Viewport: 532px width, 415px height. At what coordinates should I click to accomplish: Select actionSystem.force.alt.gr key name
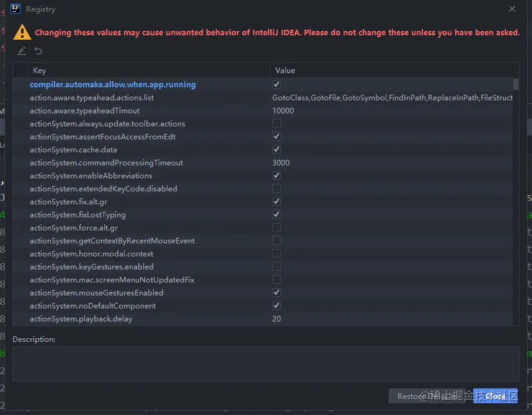74,227
